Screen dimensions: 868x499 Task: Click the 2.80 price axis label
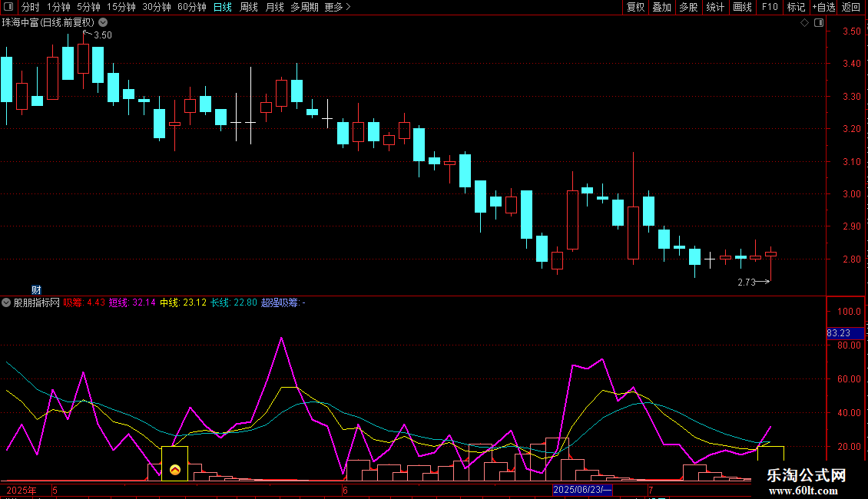click(x=851, y=259)
